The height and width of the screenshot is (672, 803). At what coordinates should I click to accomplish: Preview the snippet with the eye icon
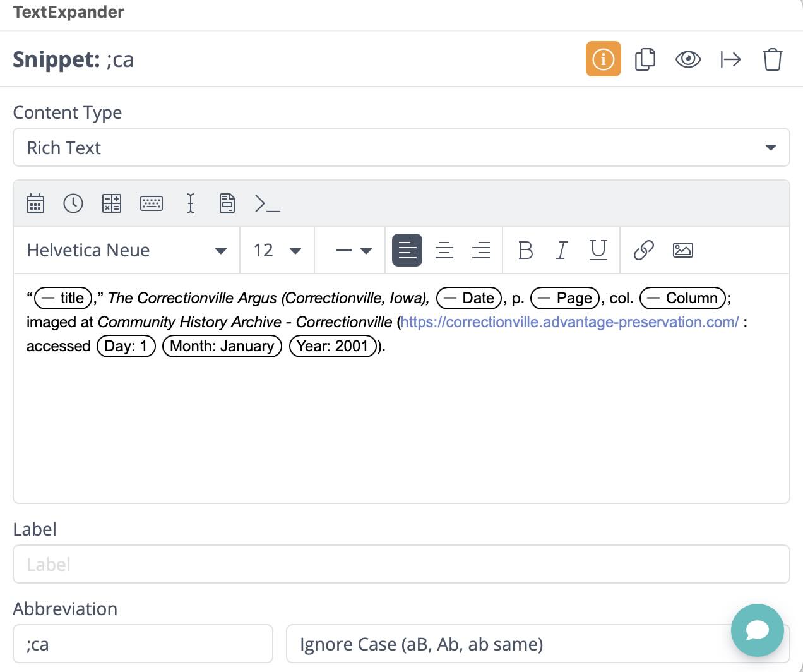click(687, 59)
